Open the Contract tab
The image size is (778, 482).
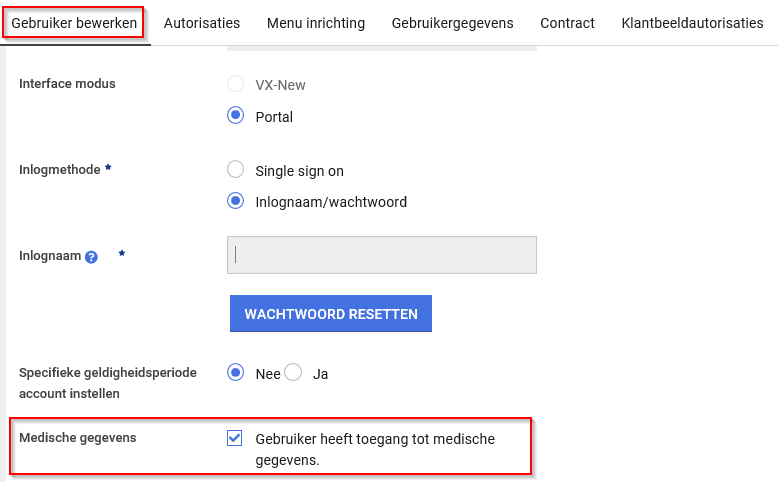click(x=567, y=23)
